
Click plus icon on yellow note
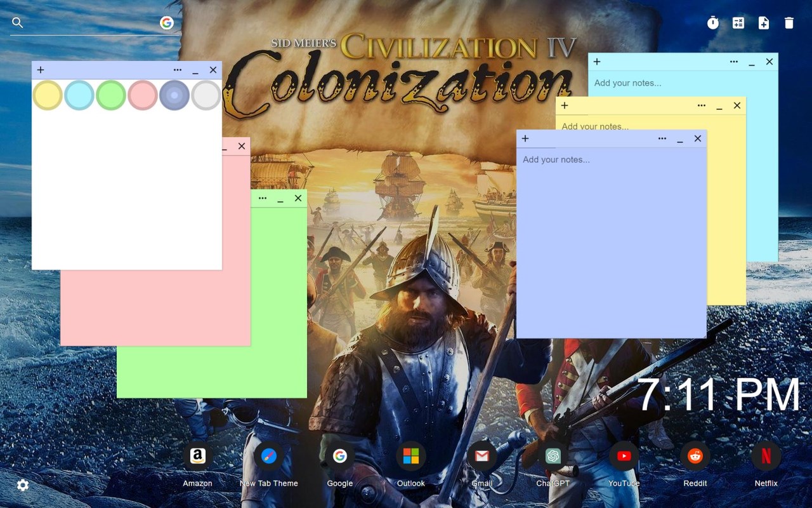(565, 105)
